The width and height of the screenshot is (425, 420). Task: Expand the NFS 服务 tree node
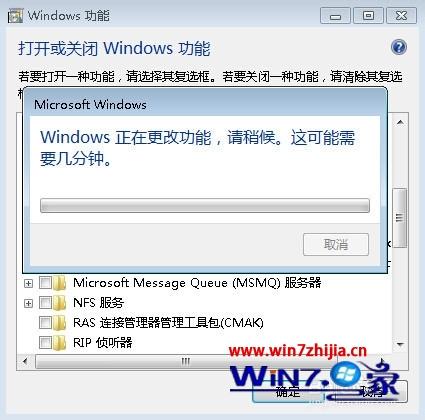(29, 303)
